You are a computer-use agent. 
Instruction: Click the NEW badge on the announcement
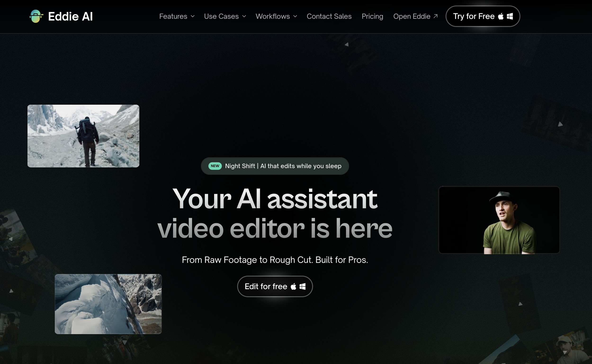[x=215, y=166]
